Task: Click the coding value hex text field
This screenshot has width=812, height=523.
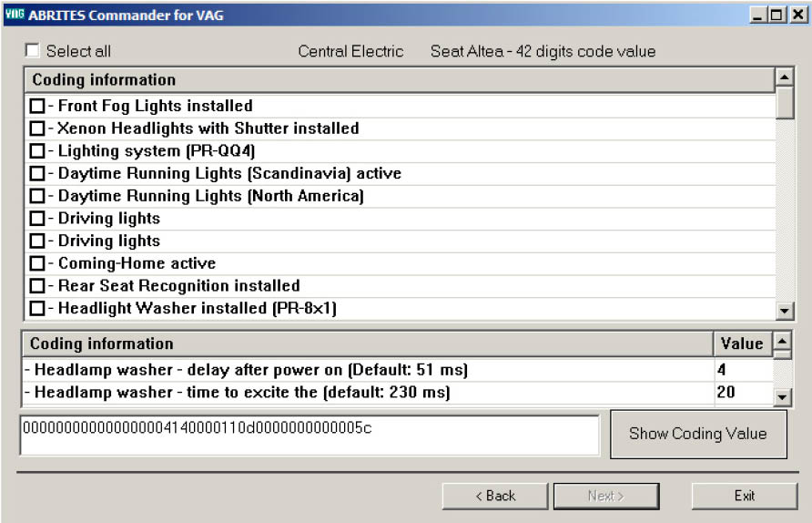Action: coord(310,435)
